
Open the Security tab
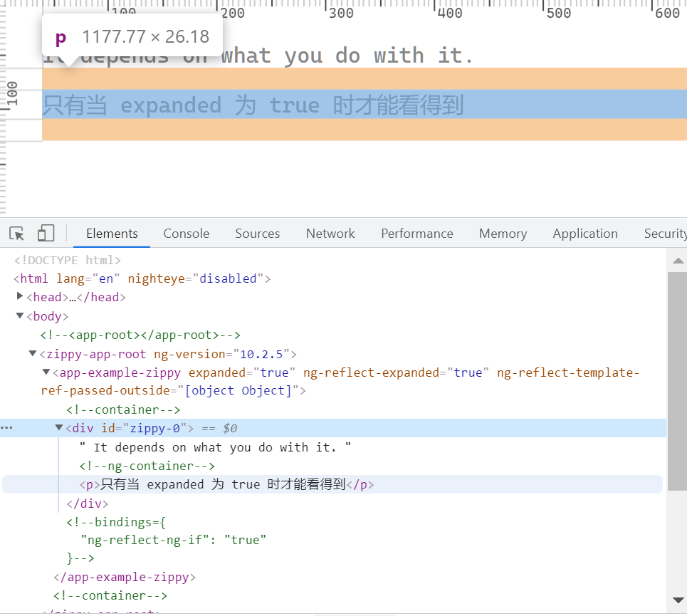(665, 234)
